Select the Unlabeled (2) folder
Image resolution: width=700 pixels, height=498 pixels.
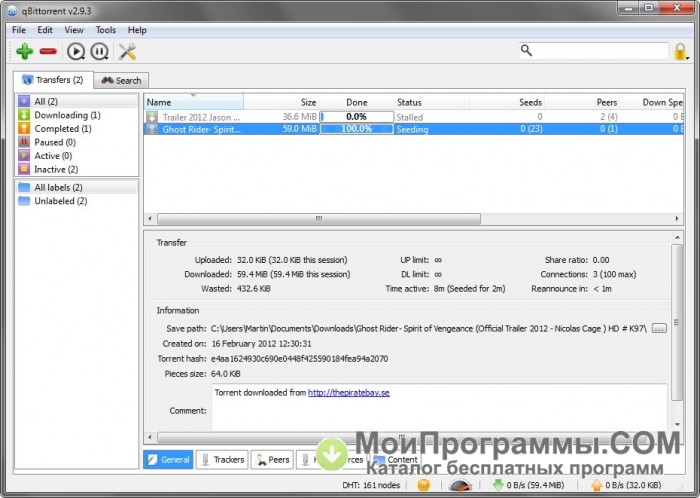pos(77,201)
